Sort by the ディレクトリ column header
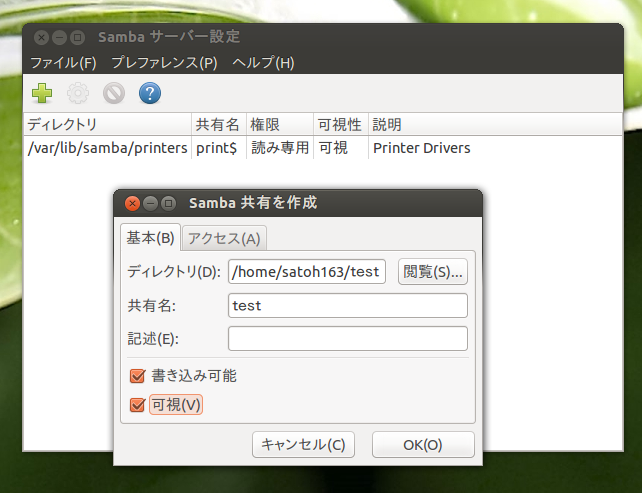The image size is (642, 493). tap(107, 124)
